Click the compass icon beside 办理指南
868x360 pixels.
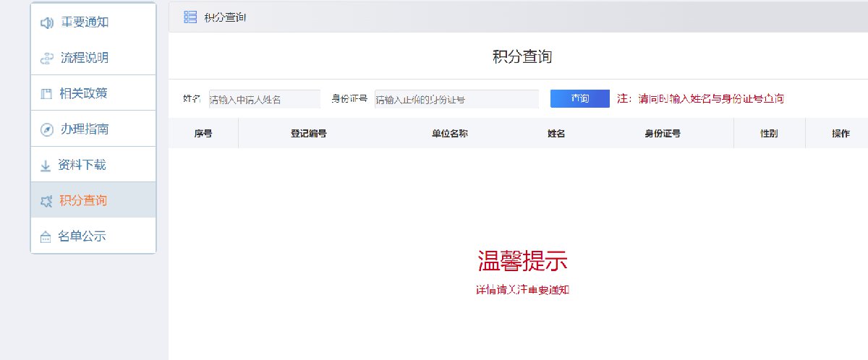pos(46,129)
